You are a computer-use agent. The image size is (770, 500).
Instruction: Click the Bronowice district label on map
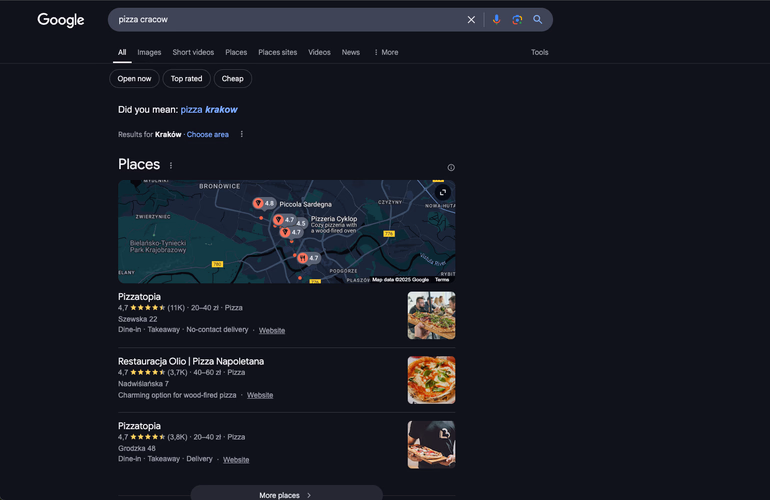[x=220, y=186]
